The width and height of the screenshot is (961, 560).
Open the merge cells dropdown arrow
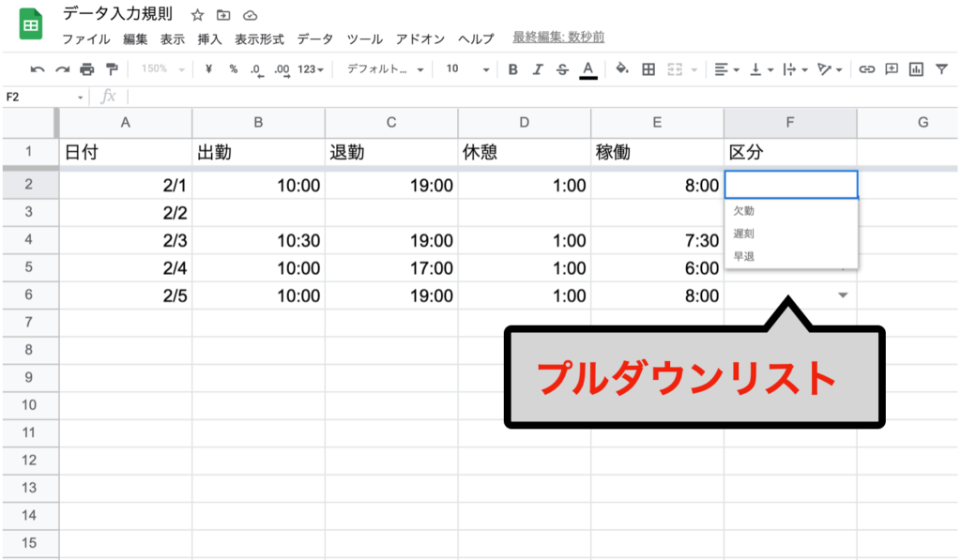(x=694, y=69)
